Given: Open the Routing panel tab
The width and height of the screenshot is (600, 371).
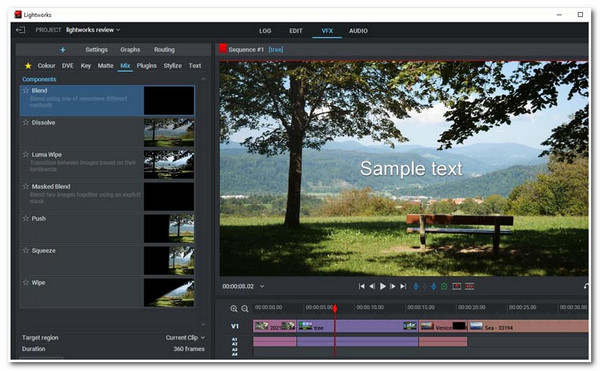Looking at the screenshot, I should click(x=164, y=50).
